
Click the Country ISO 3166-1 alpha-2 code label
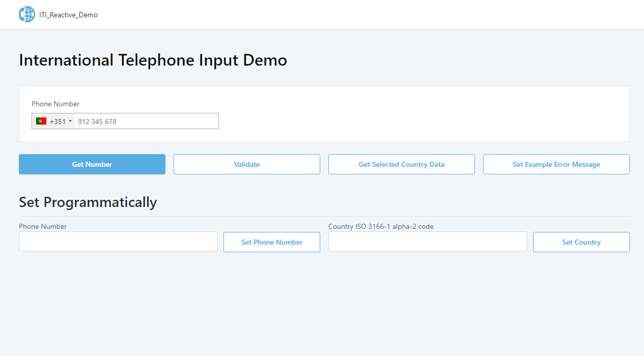[x=381, y=226]
